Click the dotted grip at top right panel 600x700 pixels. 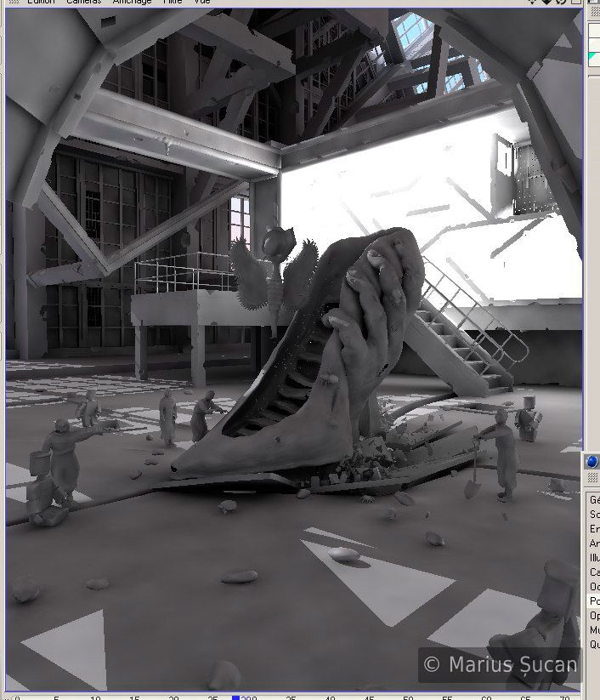593,12
